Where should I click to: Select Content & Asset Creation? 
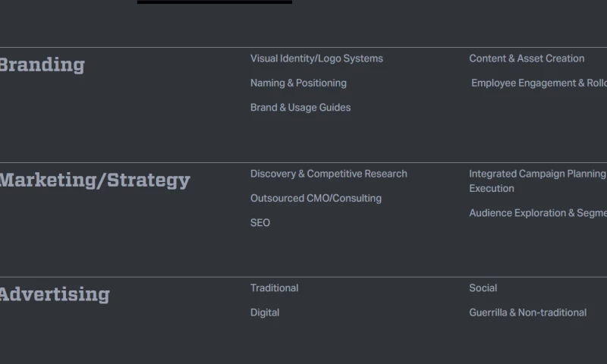pos(527,58)
